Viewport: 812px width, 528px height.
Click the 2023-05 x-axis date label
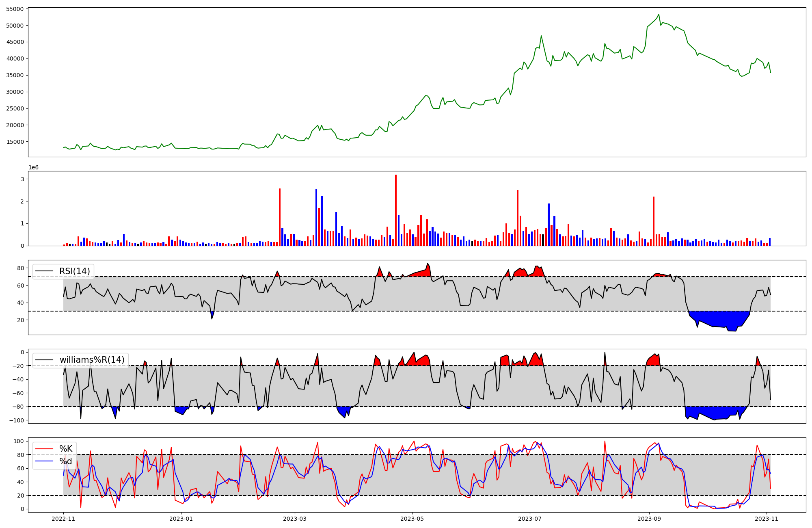tap(412, 519)
